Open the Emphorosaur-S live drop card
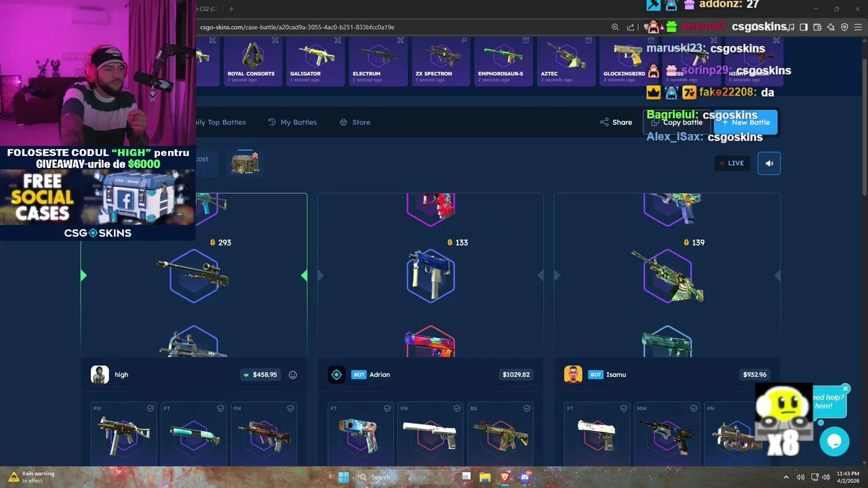 (503, 61)
